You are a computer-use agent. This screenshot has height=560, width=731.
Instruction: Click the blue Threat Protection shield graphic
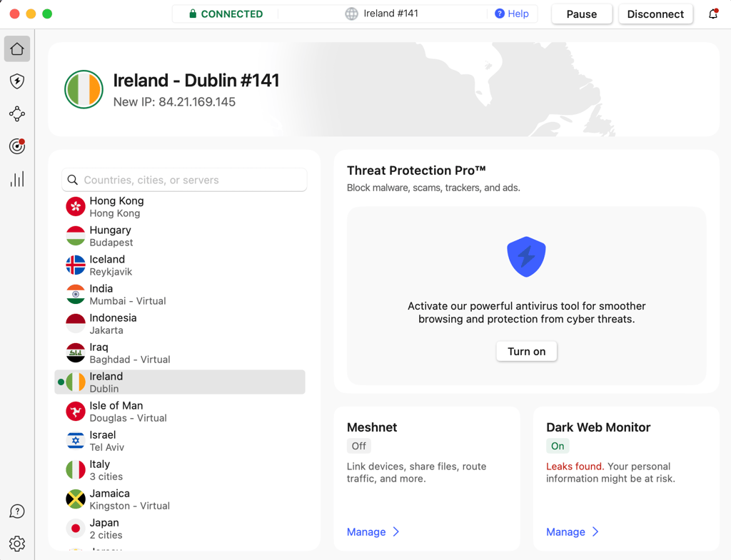pyautogui.click(x=526, y=257)
